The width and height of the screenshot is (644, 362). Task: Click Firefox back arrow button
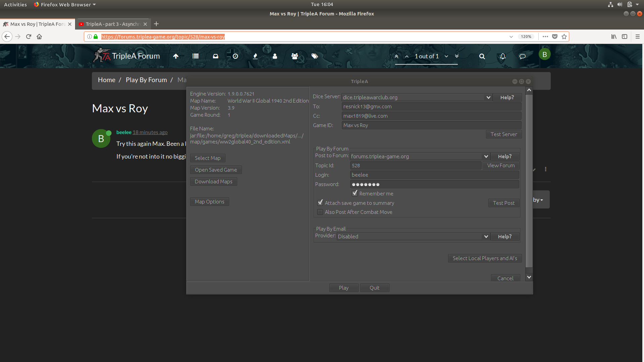click(7, 37)
